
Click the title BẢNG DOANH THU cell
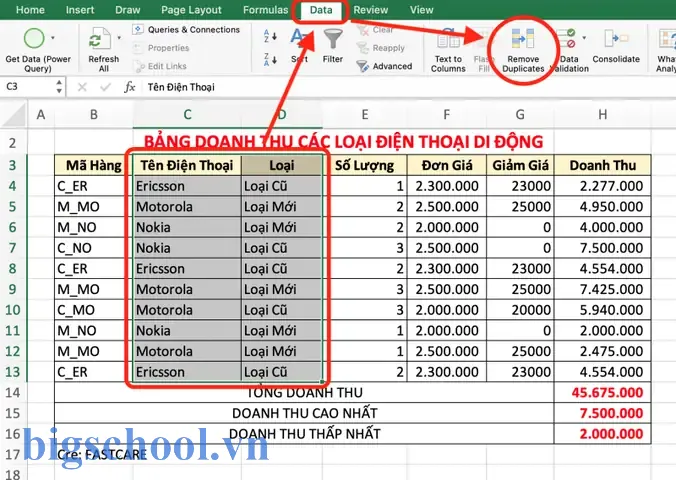pyautogui.click(x=343, y=142)
